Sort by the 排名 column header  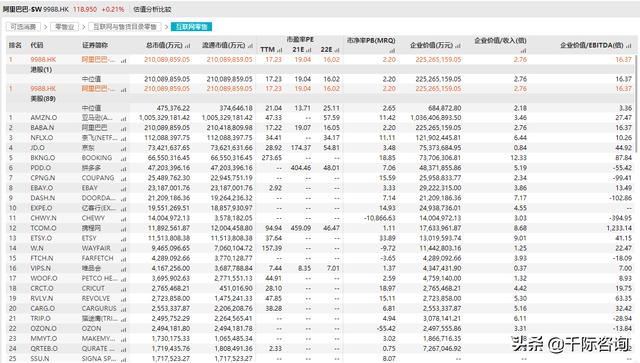click(x=15, y=45)
